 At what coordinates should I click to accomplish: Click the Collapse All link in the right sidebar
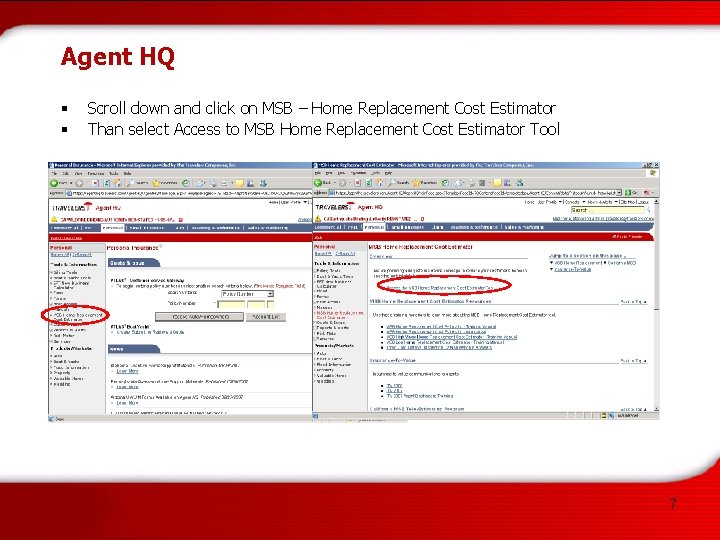pyautogui.click(x=344, y=253)
